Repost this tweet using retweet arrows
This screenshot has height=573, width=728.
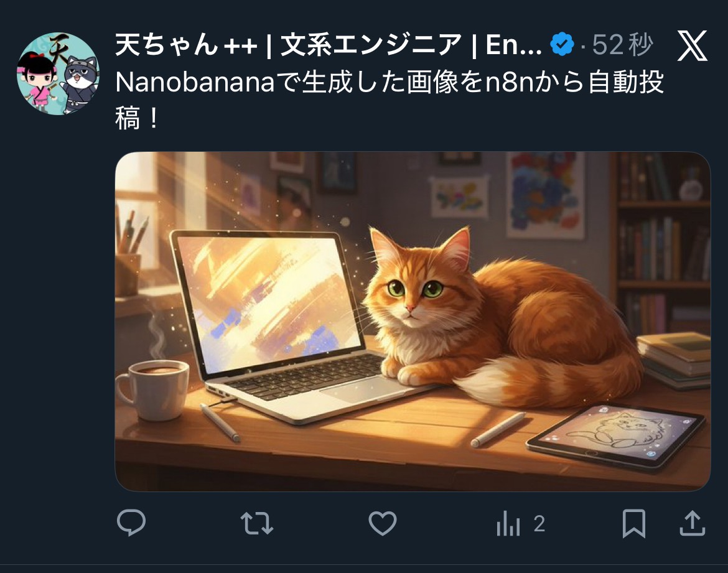tap(257, 523)
